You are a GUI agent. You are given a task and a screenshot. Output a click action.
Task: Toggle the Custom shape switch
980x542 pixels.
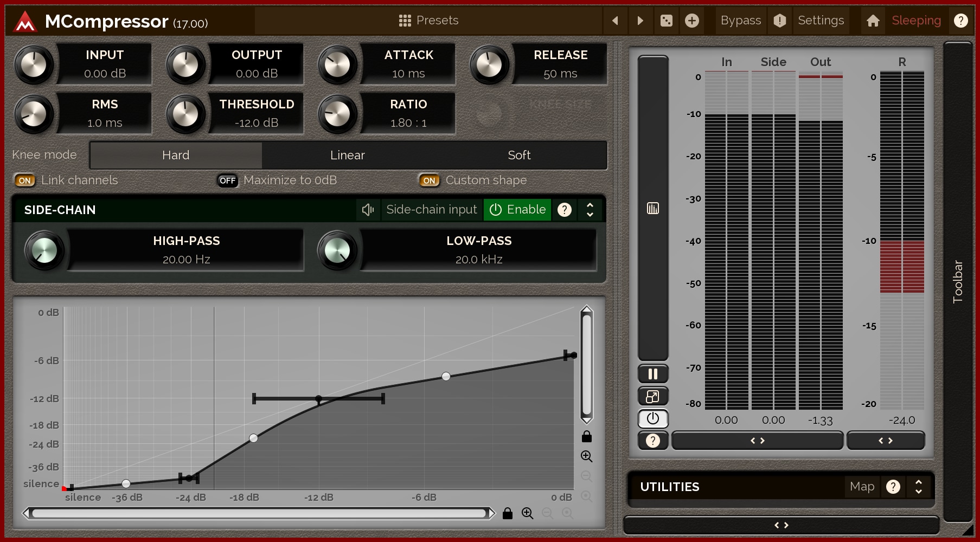pos(429,180)
